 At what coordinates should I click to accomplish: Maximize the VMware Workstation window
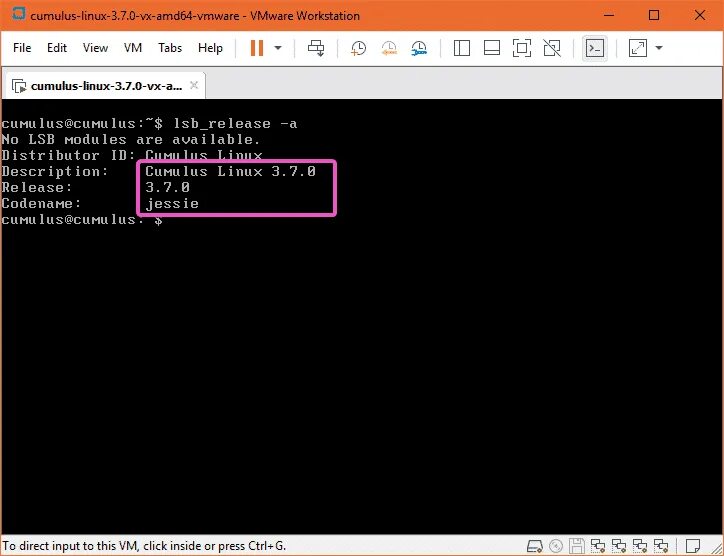pos(654,15)
